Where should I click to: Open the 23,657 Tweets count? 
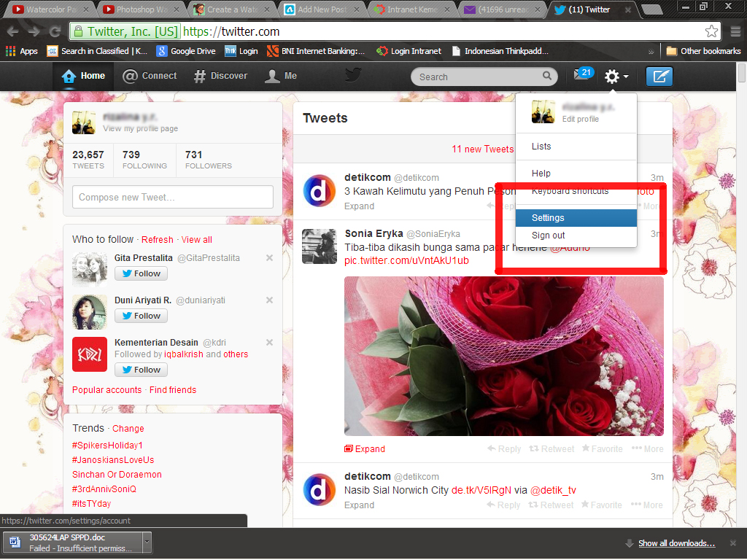88,160
